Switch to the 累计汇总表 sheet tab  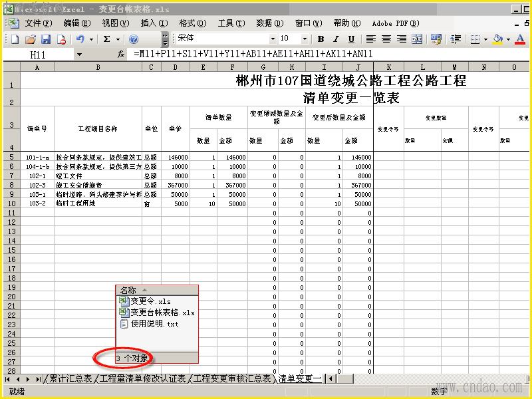[70, 378]
